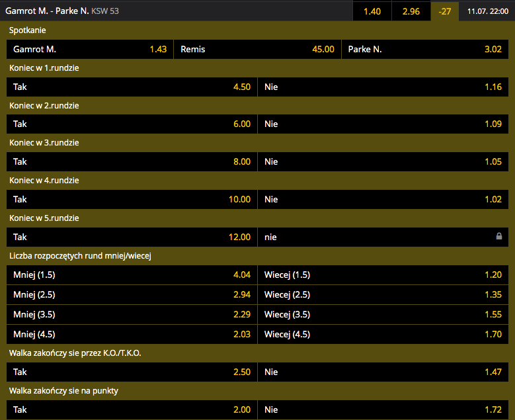Select Tak 2.50 for K.O./T.K.O. finish
The image size is (515, 420).
pyautogui.click(x=131, y=372)
